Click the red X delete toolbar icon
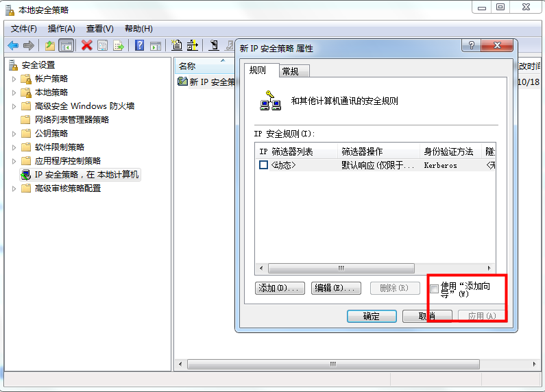Viewport: 545px width, 392px height. point(86,45)
